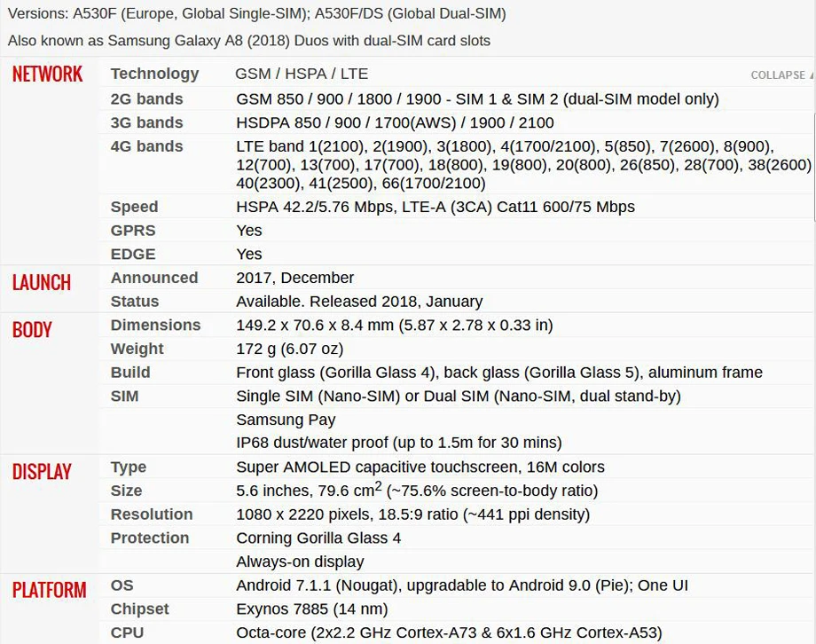Click the HSPA 42.2/5.76 Mbps speed value
816x644 pixels.
click(435, 207)
